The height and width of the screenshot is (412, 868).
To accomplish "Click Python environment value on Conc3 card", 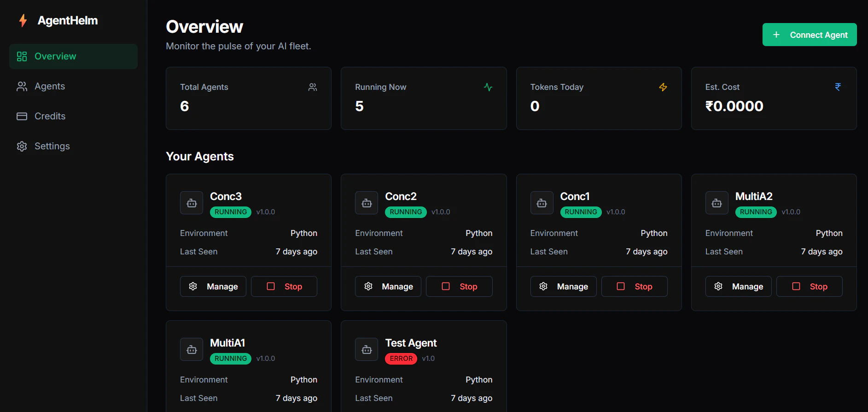I will (304, 233).
